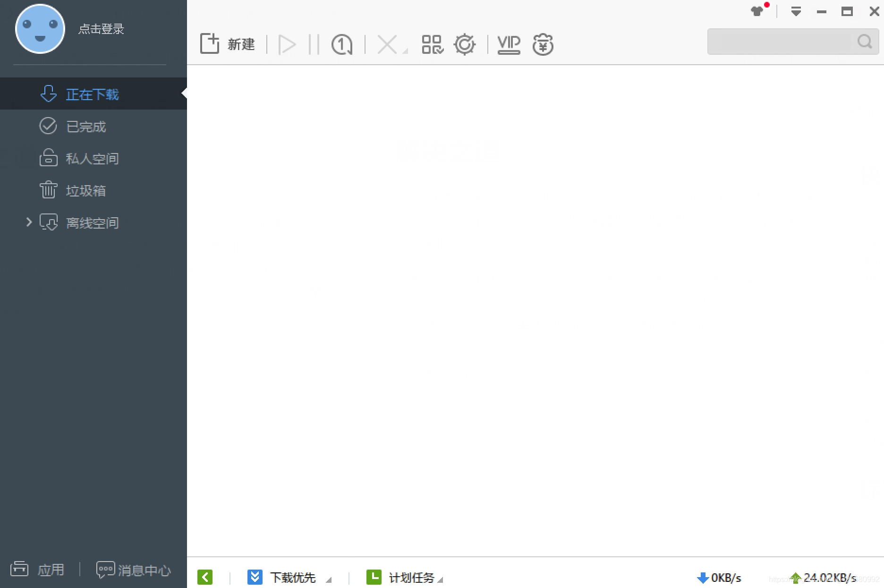Click the clock schedule icon in toolbar
Viewport: 884px width, 588px height.
coord(342,45)
